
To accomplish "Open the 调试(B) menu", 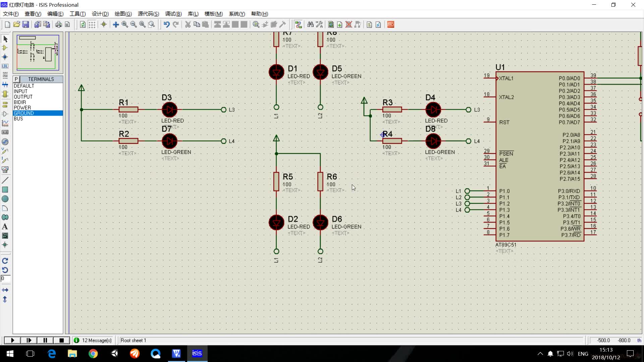I will click(x=173, y=14).
